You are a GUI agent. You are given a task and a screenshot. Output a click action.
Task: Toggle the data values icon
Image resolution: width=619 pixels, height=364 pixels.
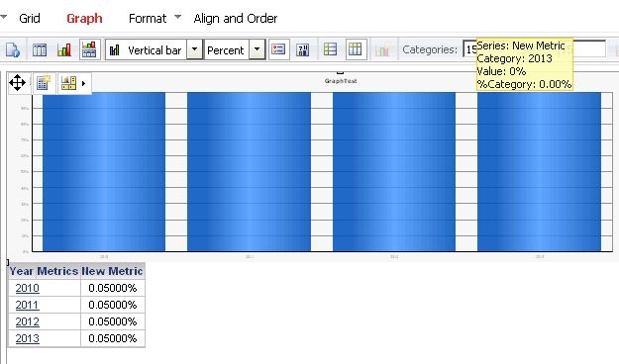click(303, 50)
